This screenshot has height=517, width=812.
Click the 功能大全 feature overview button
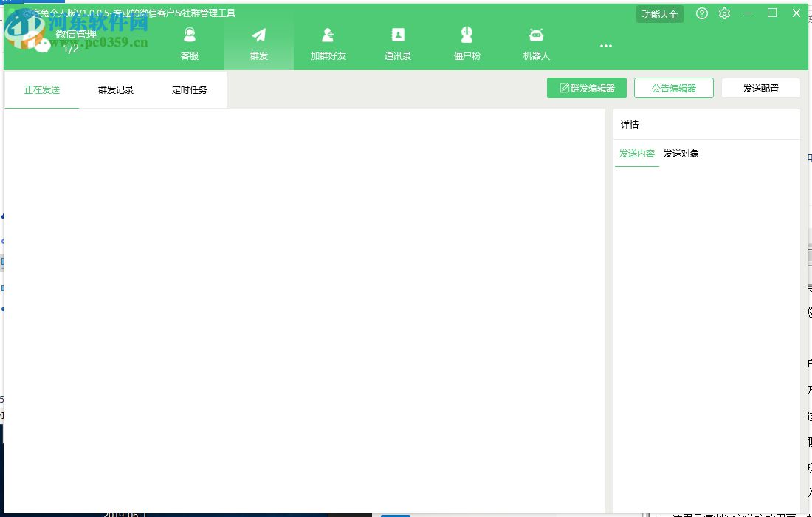tap(659, 13)
